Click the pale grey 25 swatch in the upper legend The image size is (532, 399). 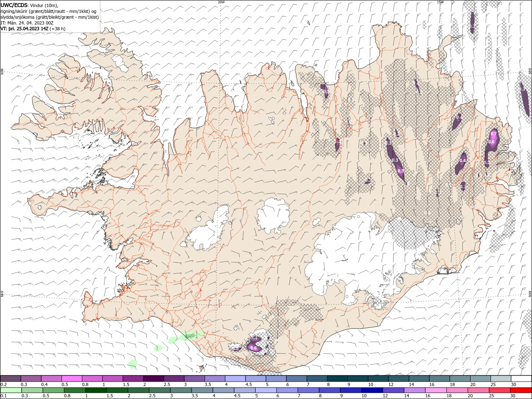(500, 379)
